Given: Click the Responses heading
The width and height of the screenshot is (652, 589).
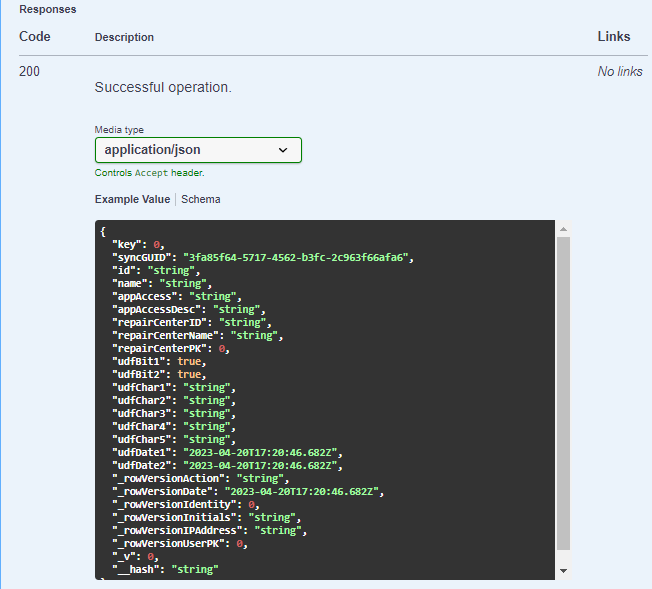Looking at the screenshot, I should tap(48, 10).
